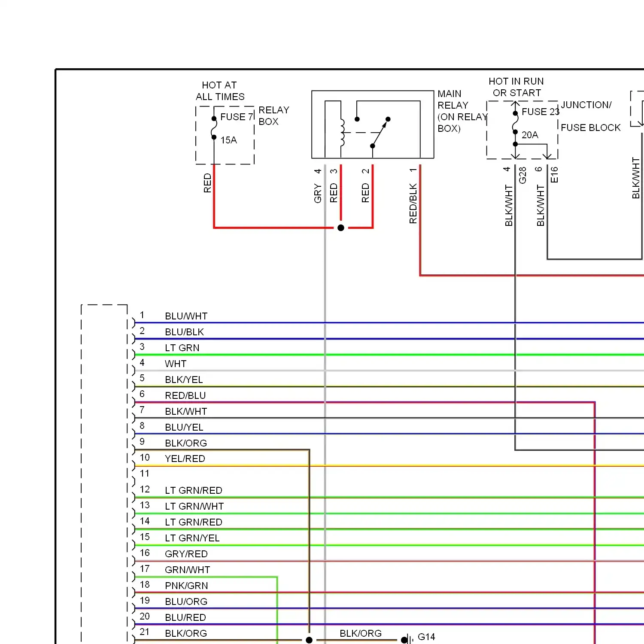Click the BLK/ORG label beside G14 ground
The height and width of the screenshot is (644, 644).
click(361, 633)
